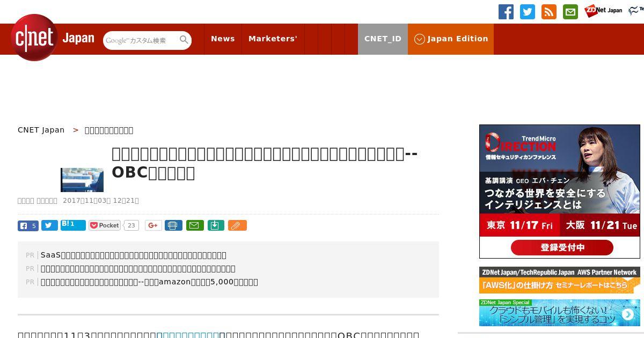Share article via Facebook button with count 5
Viewport: 644px width, 338px height.
click(28, 225)
